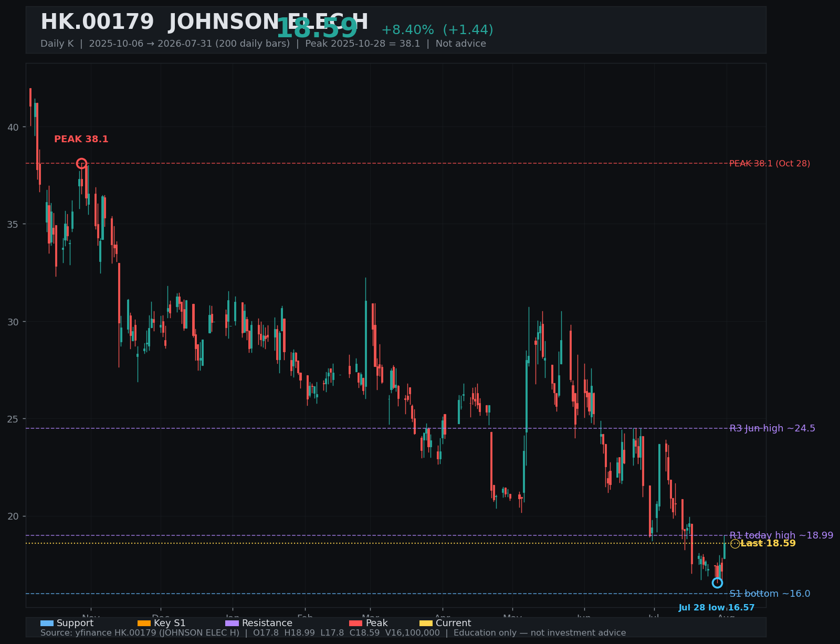Click the 'Jul 28 low 16.57' annotation
This screenshot has width=840, height=644.
pyautogui.click(x=717, y=608)
